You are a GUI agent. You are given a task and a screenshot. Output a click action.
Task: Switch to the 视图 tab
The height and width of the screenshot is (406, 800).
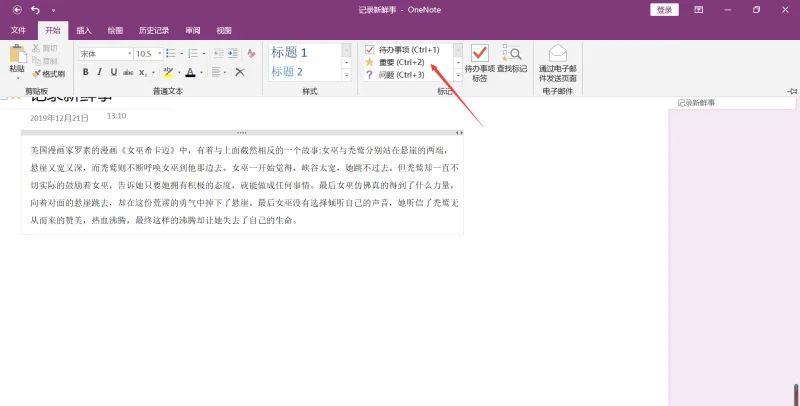coord(223,31)
